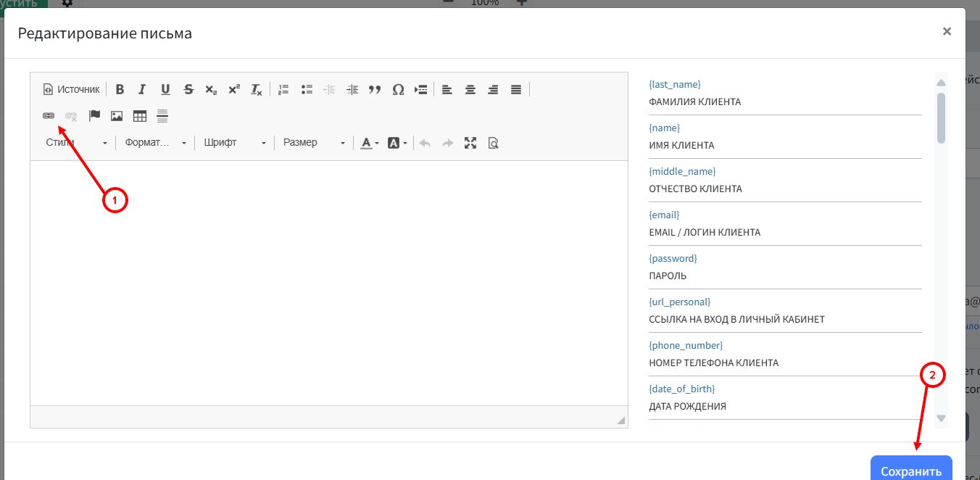980x480 pixels.
Task: Select the text ССЫЛКА НА ВХОД В ЛИЧНЫЙ КАБИНЕТ
Action: pos(736,320)
